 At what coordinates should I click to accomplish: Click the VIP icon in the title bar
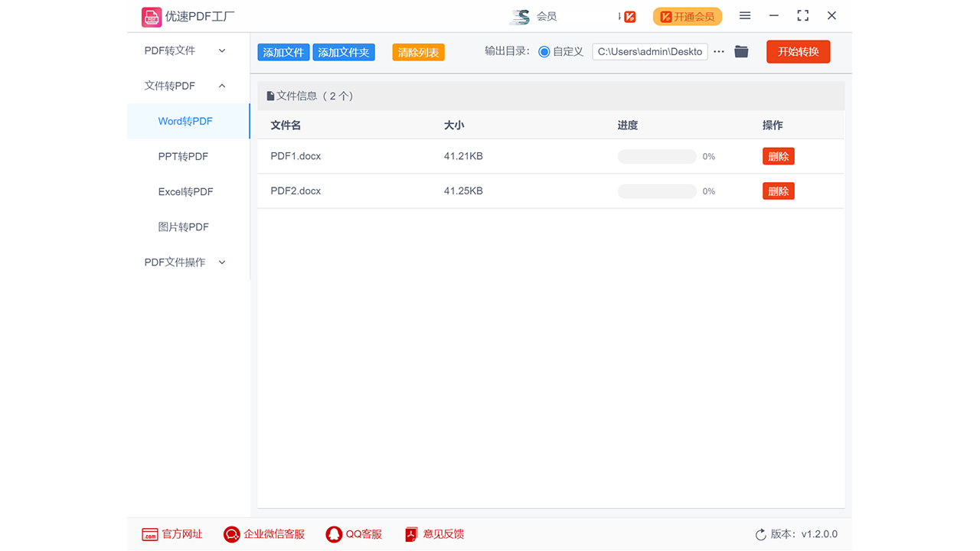(628, 15)
